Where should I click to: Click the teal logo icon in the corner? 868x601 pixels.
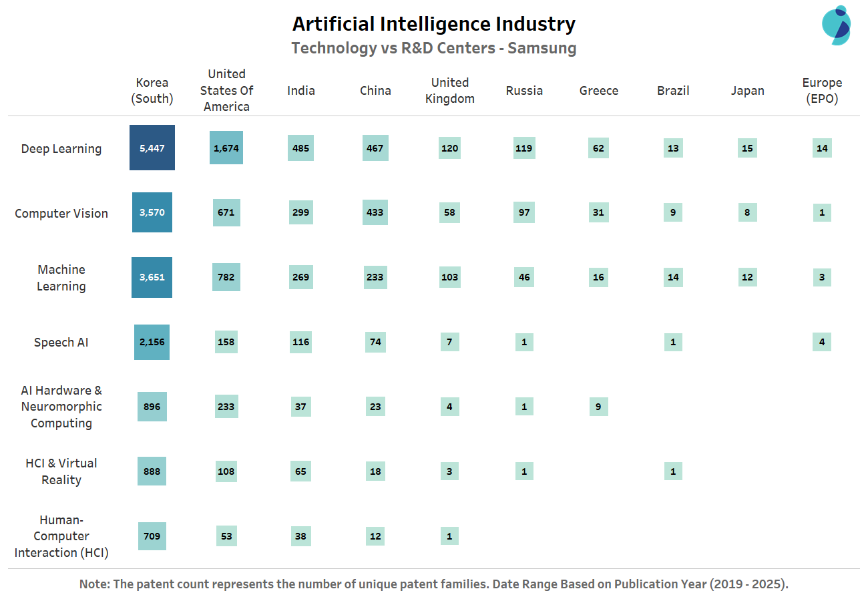[x=835, y=25]
